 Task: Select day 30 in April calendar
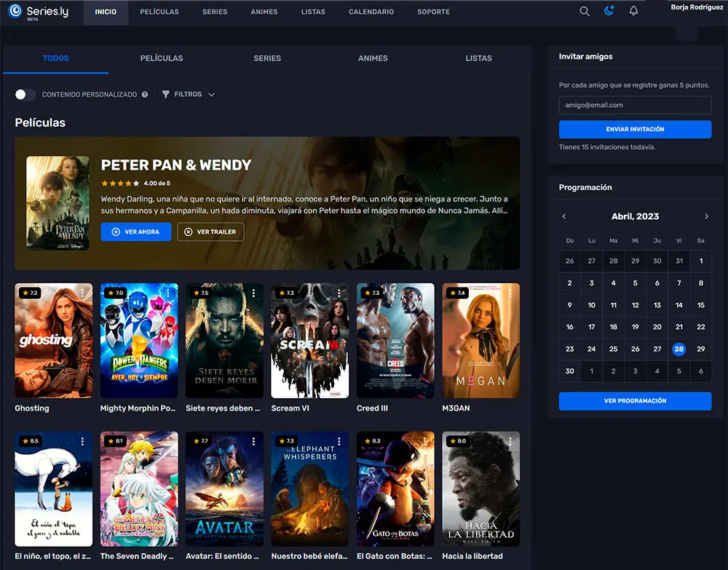[570, 371]
